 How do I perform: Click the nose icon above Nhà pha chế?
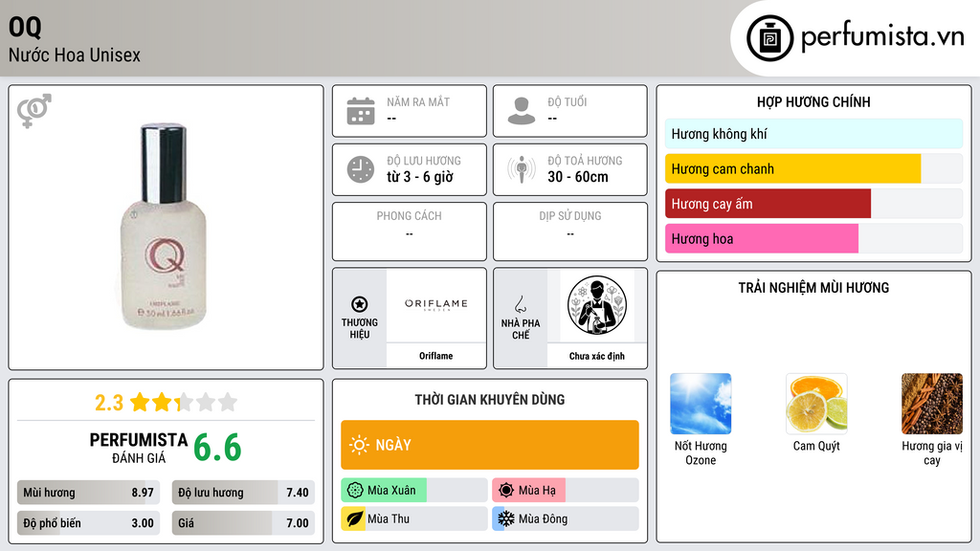coord(520,304)
